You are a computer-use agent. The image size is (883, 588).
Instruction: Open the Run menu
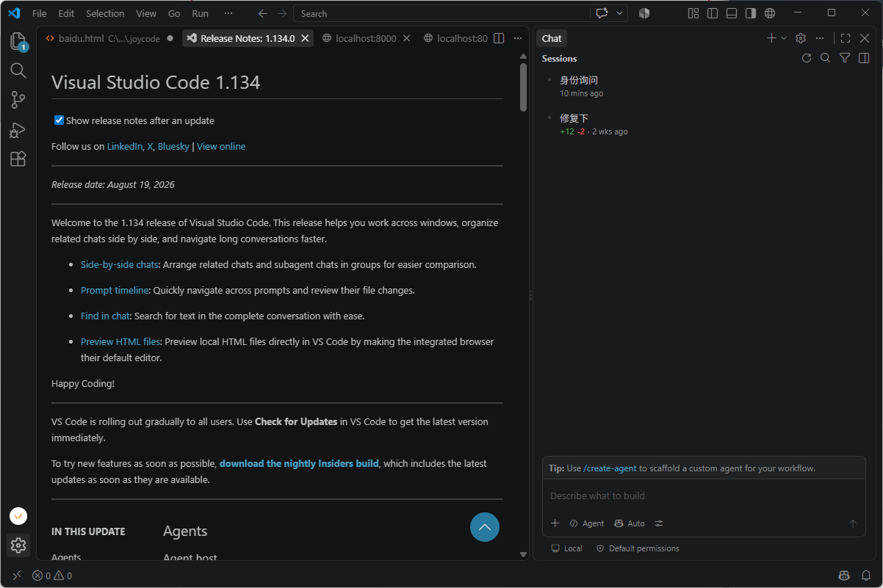point(200,13)
